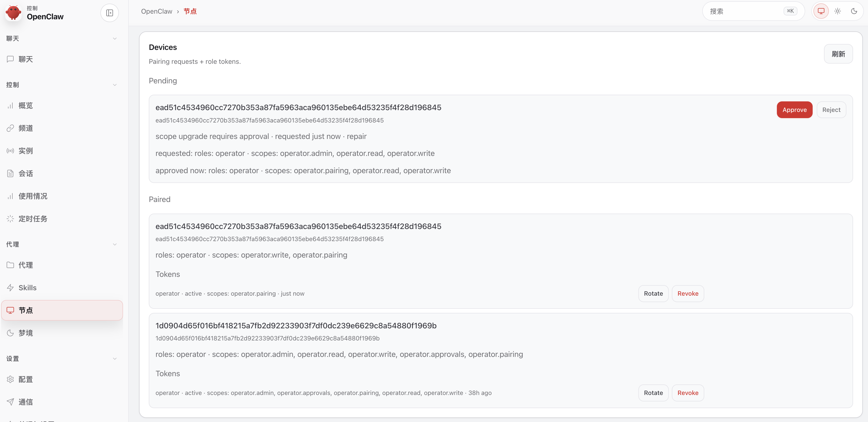Click the 1d0904d6 paired device title
Image resolution: width=868 pixels, height=422 pixels.
(x=296, y=326)
